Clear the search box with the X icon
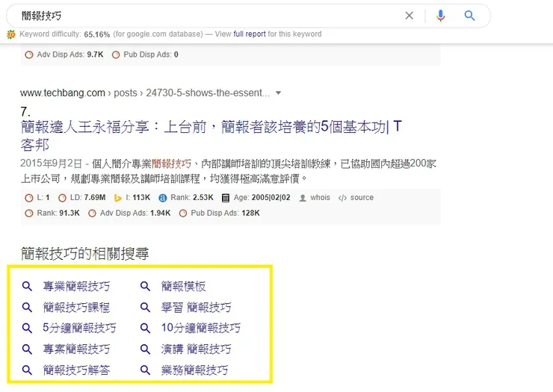553x392 pixels. [x=409, y=16]
